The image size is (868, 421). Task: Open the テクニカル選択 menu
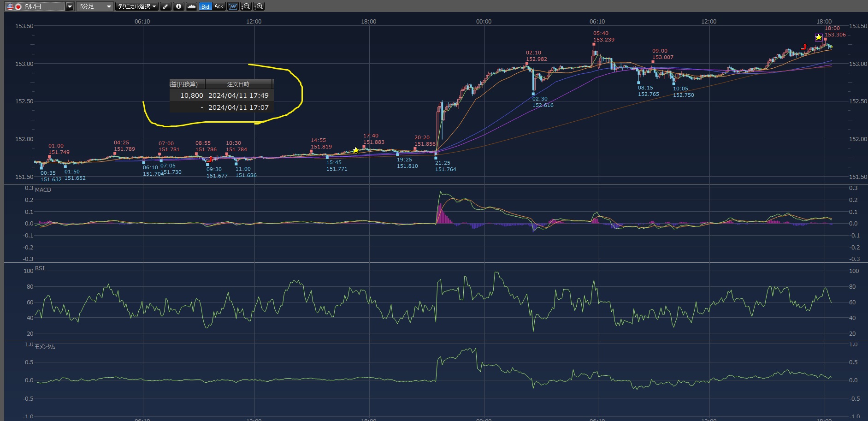tap(137, 6)
